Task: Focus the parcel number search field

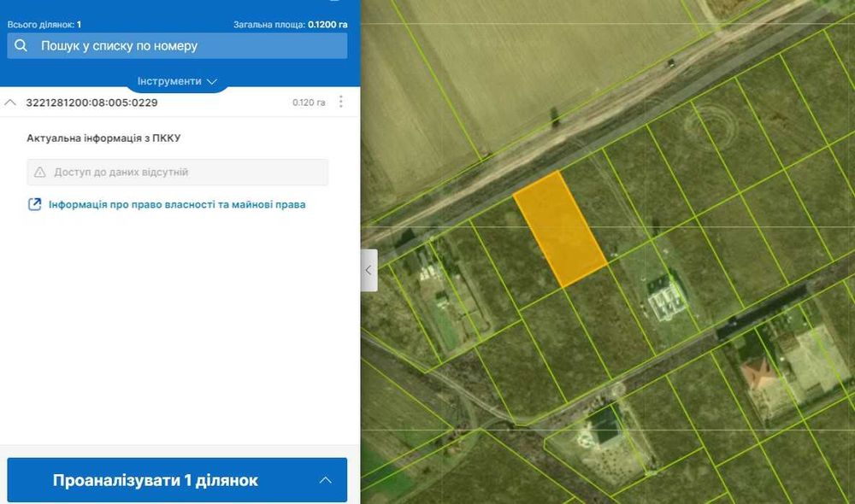Action: point(177,46)
